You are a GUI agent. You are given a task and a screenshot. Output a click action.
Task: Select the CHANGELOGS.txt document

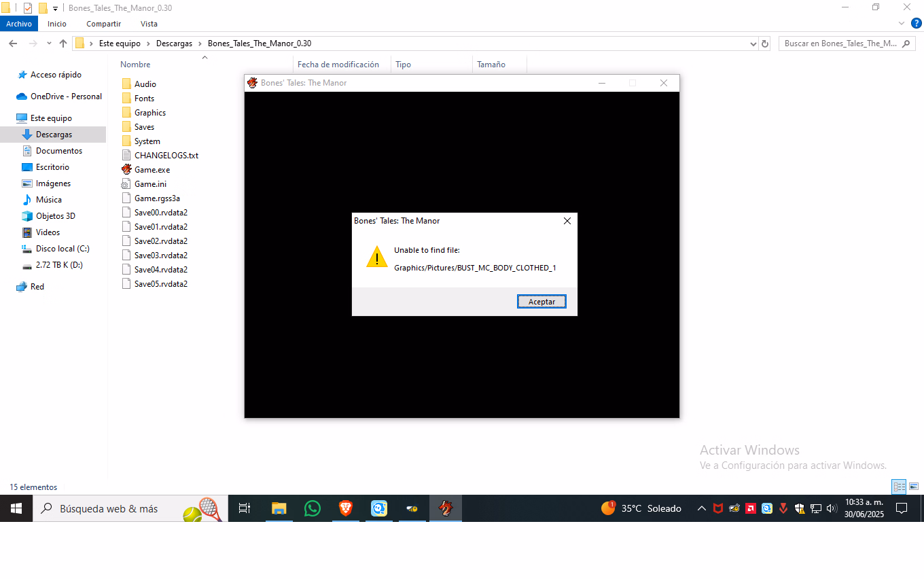[x=166, y=156]
